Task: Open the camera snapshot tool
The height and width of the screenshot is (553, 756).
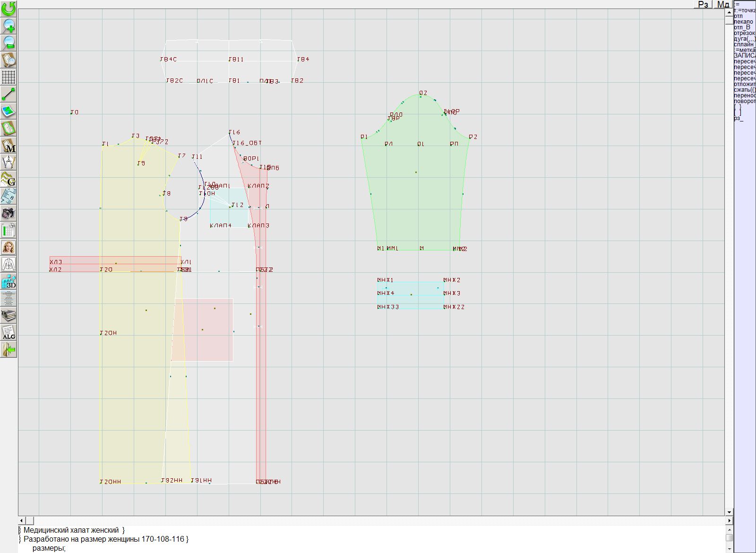Action: coord(9,213)
